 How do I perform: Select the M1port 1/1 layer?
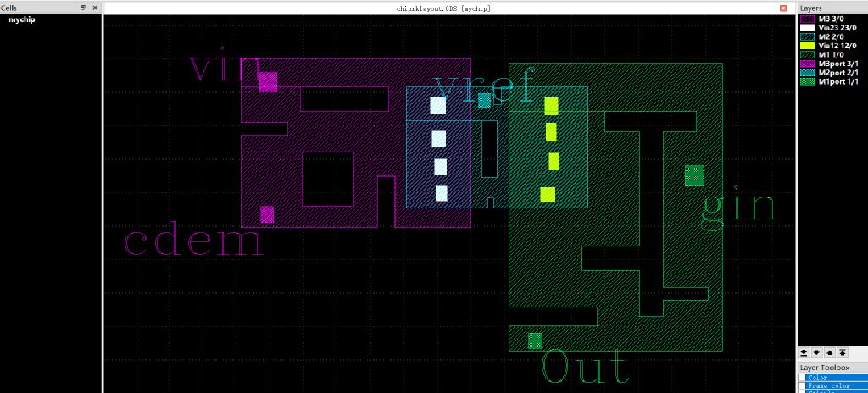coord(836,82)
